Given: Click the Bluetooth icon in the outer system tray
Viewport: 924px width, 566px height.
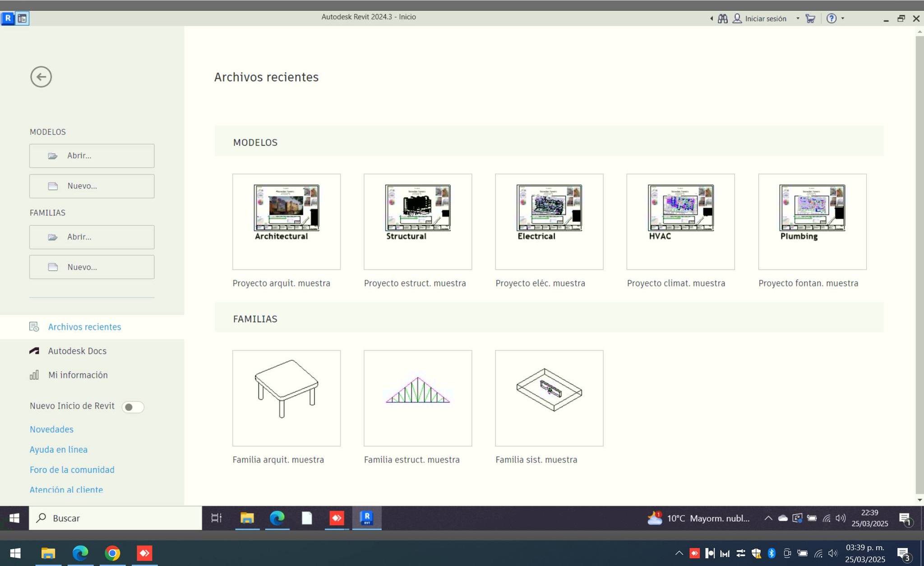Looking at the screenshot, I should point(772,553).
